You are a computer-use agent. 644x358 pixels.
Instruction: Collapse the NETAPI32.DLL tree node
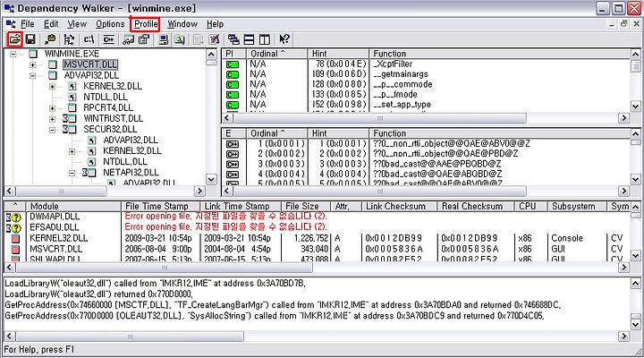tap(72, 173)
